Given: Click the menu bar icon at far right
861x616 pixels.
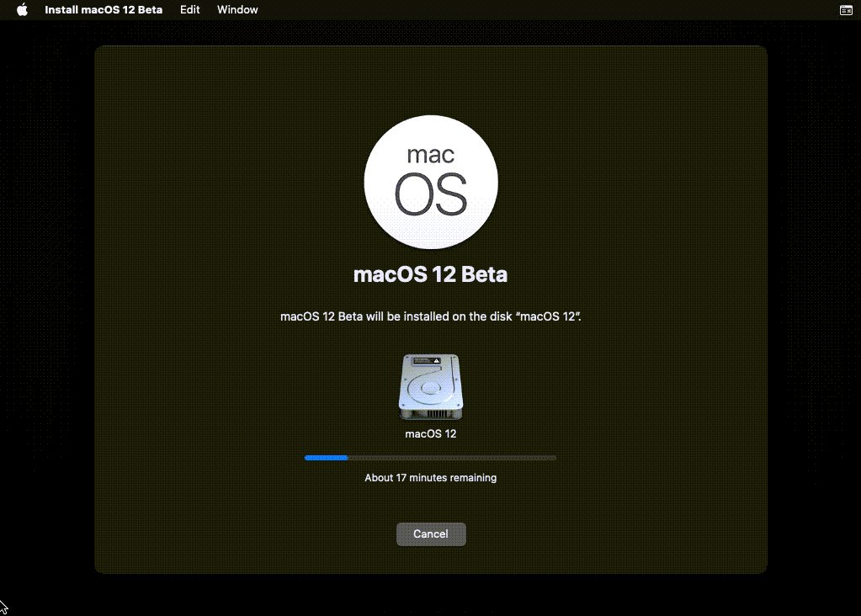Looking at the screenshot, I should [846, 10].
